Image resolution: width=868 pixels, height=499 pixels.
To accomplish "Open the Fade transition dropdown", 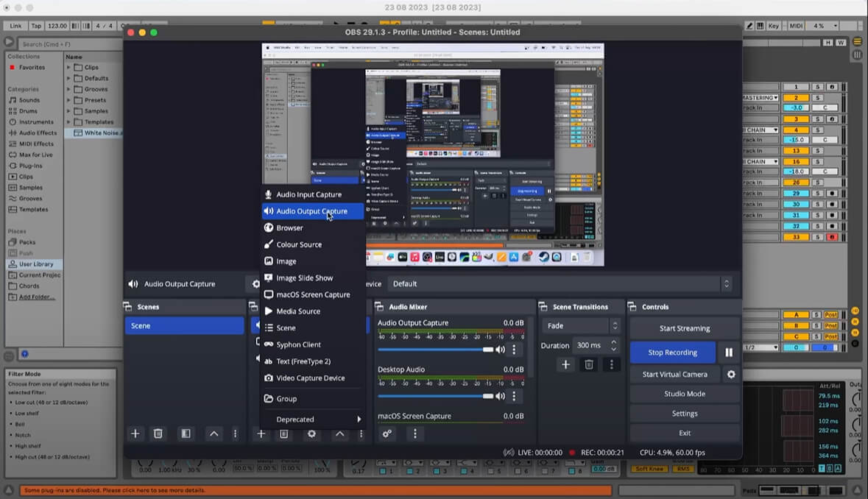I will click(x=581, y=326).
